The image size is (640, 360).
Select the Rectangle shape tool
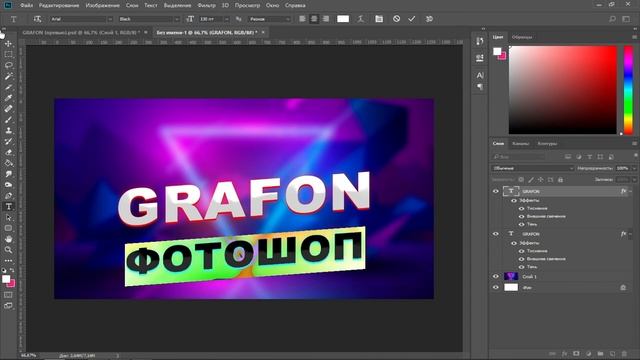(x=8, y=229)
